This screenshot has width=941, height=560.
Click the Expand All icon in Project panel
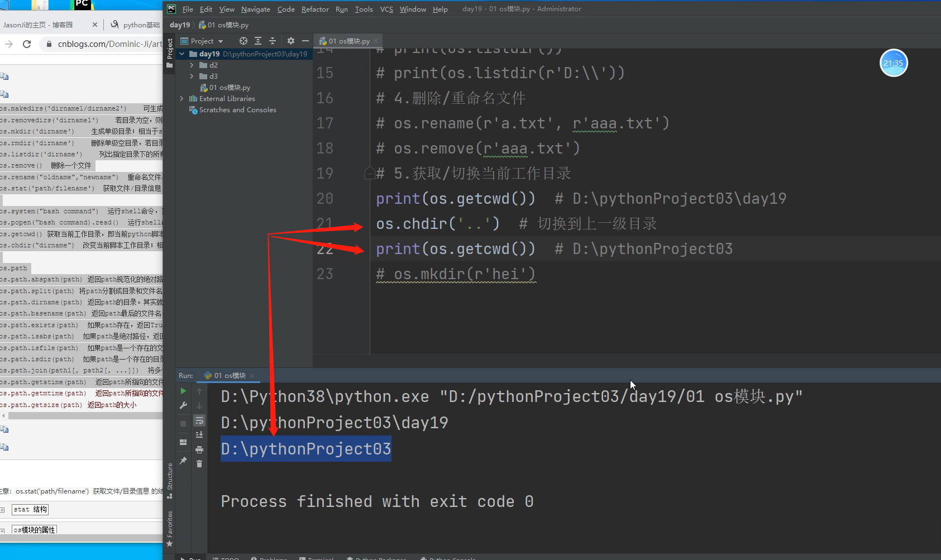pyautogui.click(x=258, y=41)
